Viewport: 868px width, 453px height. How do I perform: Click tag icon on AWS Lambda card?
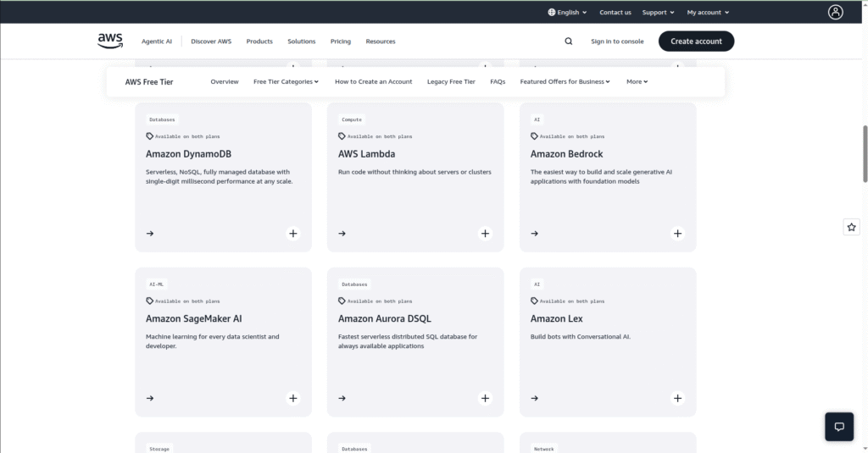pyautogui.click(x=342, y=136)
